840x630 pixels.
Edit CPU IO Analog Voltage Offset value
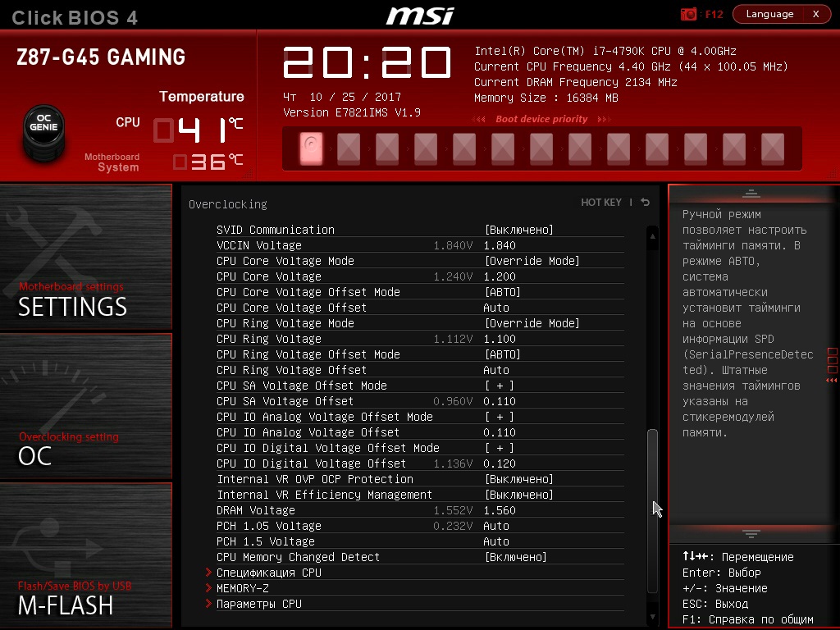pos(500,432)
